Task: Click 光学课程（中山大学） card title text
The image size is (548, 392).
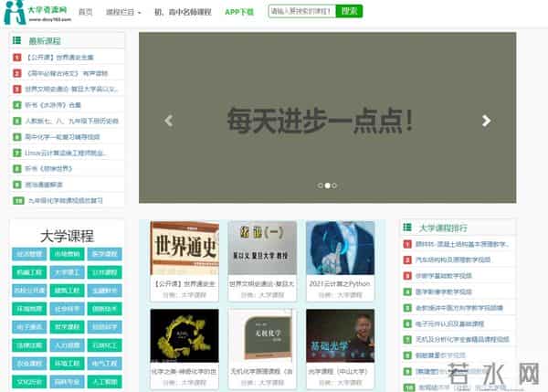Action: click(338, 371)
